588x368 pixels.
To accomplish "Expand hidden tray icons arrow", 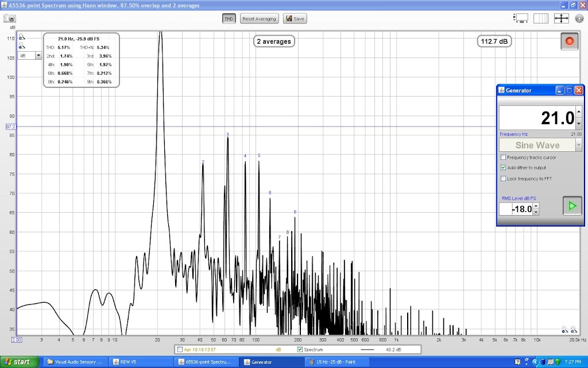I will click(x=535, y=362).
